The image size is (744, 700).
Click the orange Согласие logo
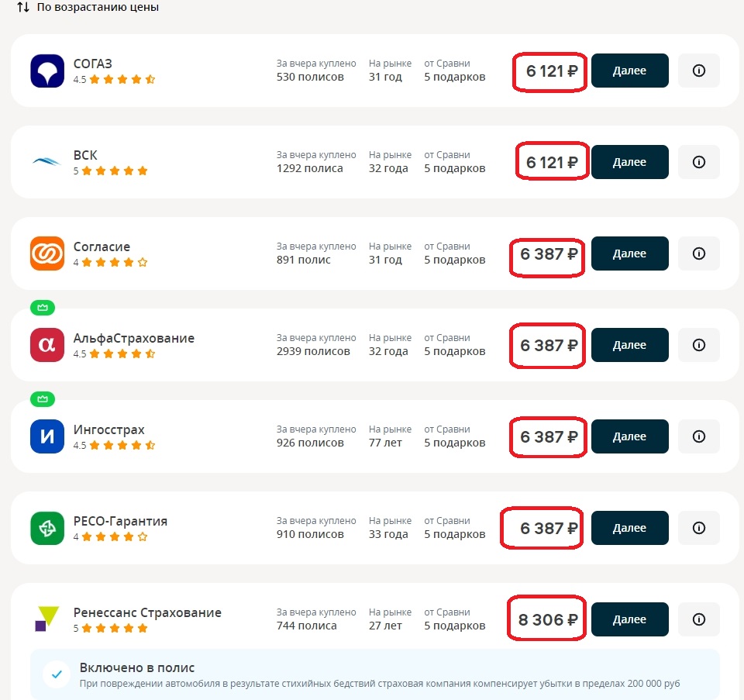click(47, 253)
